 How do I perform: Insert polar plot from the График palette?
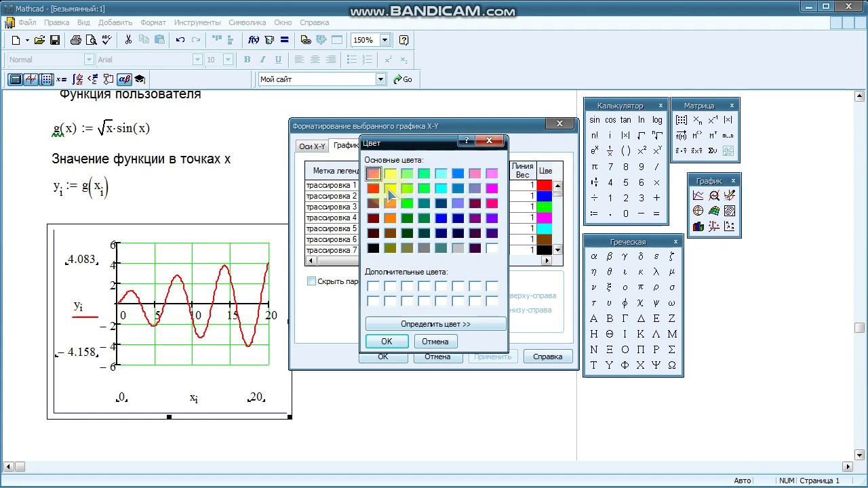[698, 211]
